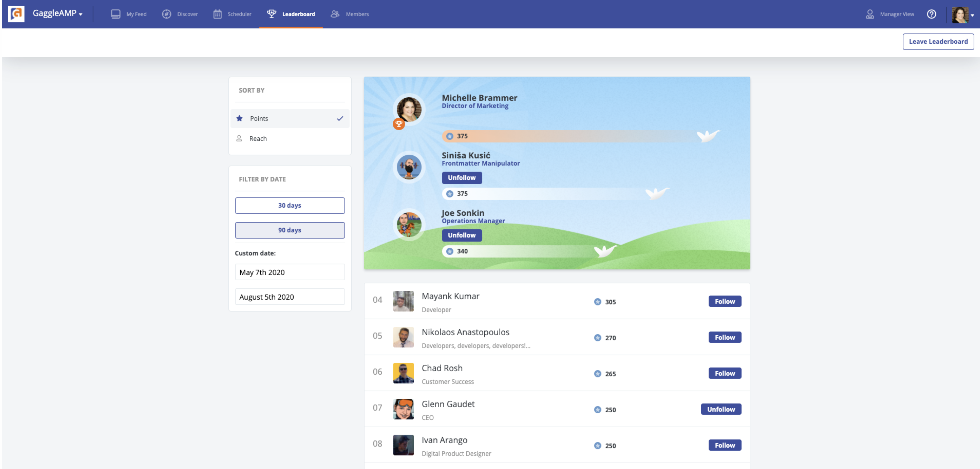Viewport: 980px width, 469px height.
Task: Click the GaggleAMP logo icon
Action: [x=16, y=14]
